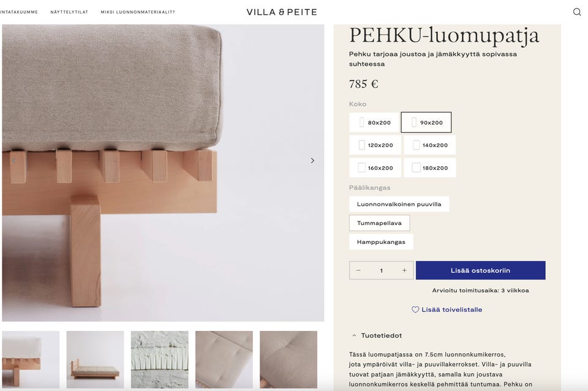Open Miksi luonnonmateriaalit? menu item
The image size is (588, 391).
(x=138, y=12)
